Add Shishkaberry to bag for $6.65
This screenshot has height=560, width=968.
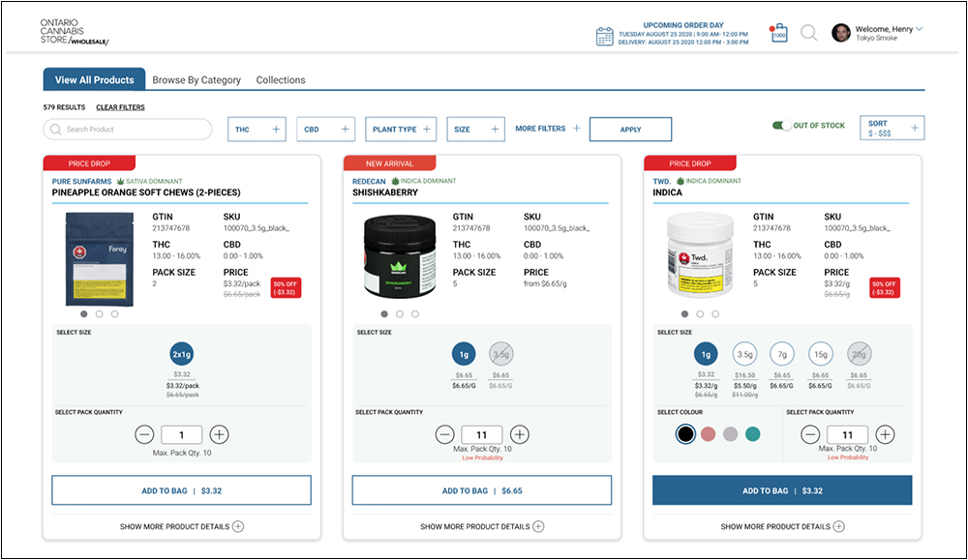(481, 490)
